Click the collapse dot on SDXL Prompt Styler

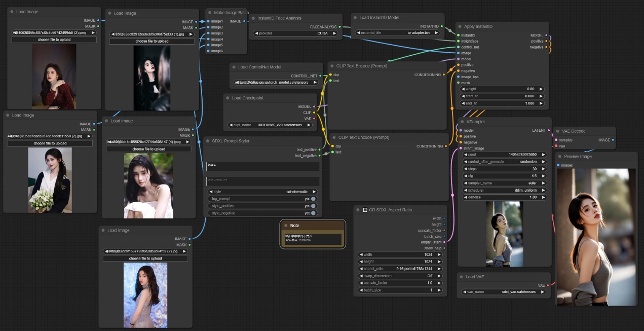(x=208, y=141)
